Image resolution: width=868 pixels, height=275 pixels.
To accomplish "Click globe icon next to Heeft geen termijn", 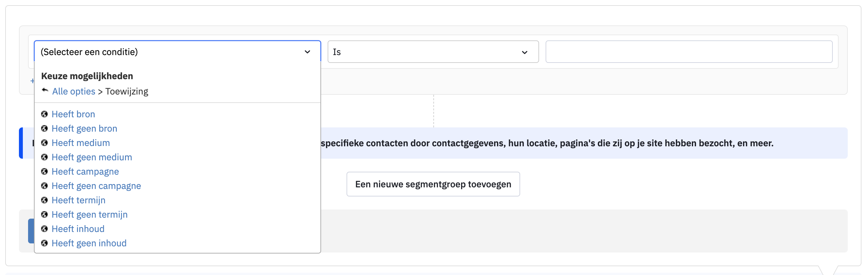I will [44, 214].
